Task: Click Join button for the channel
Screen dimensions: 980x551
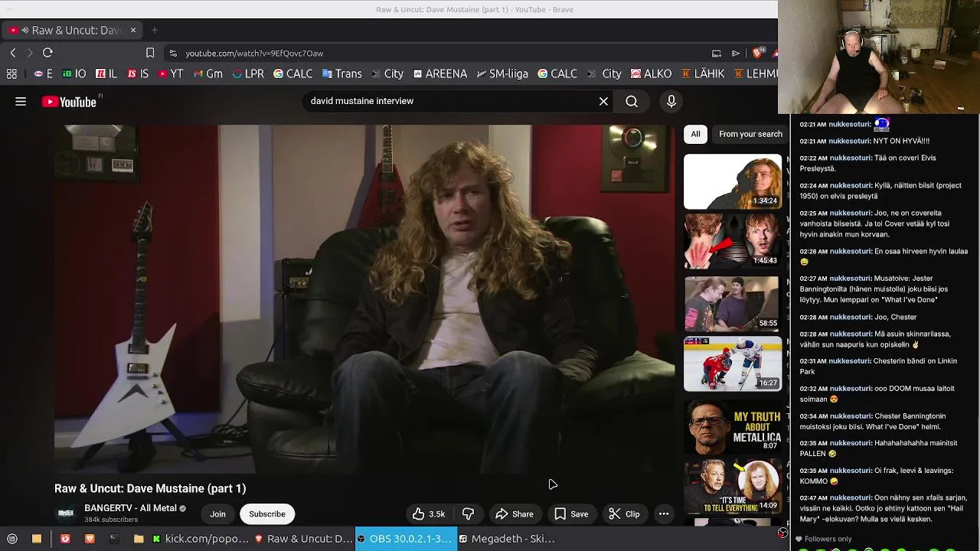Action: point(218,514)
